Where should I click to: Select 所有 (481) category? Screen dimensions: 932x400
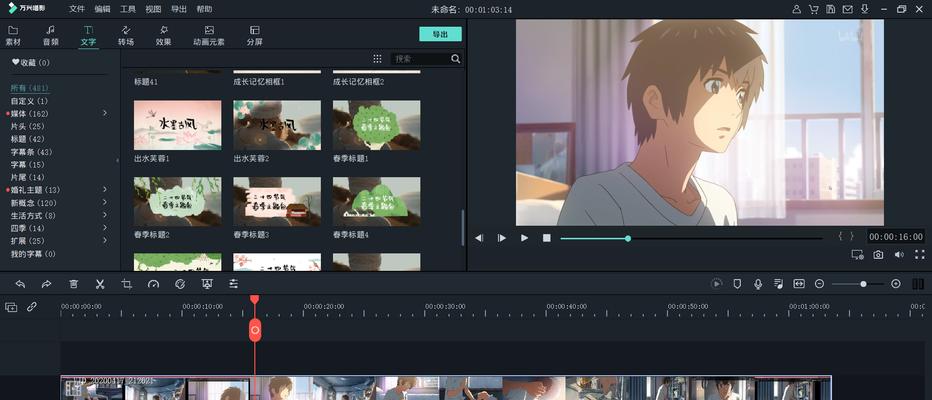coord(30,88)
